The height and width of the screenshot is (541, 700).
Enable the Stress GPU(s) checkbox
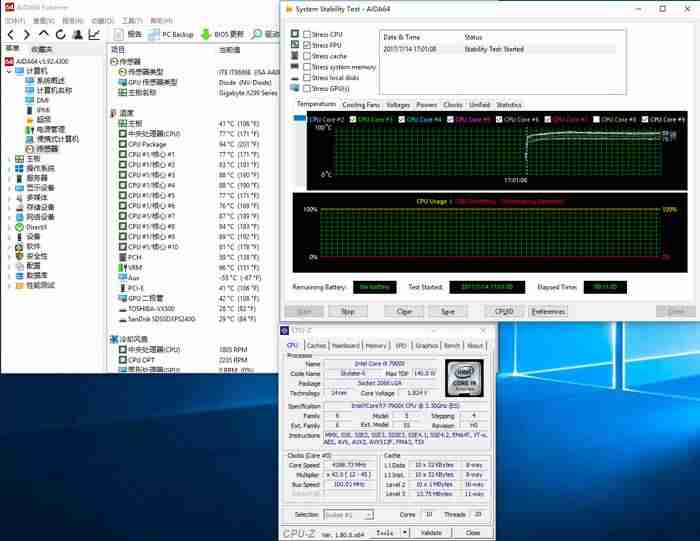pos(307,89)
